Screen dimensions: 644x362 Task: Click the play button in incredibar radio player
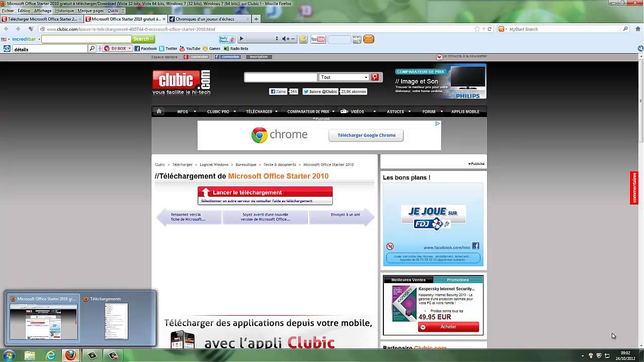pyautogui.click(x=242, y=39)
